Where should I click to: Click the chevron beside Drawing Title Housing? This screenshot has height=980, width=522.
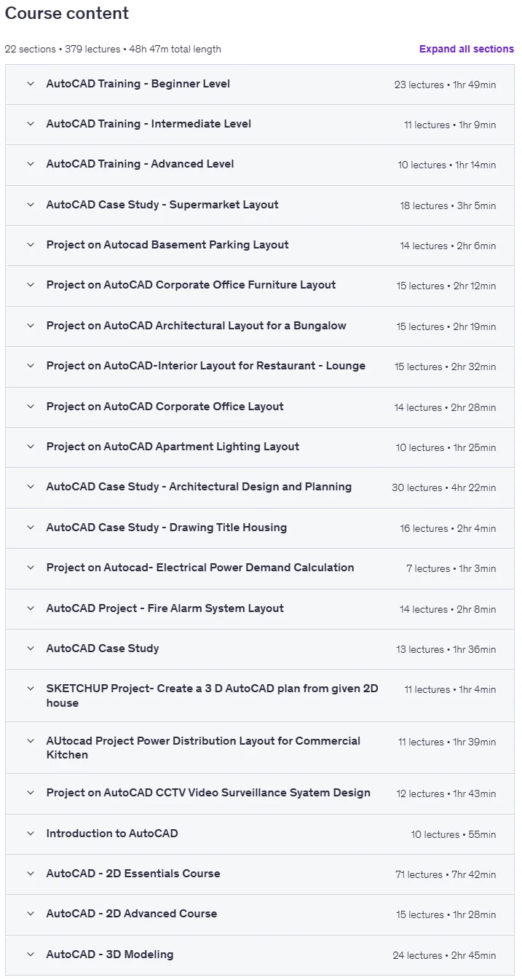coord(31,528)
